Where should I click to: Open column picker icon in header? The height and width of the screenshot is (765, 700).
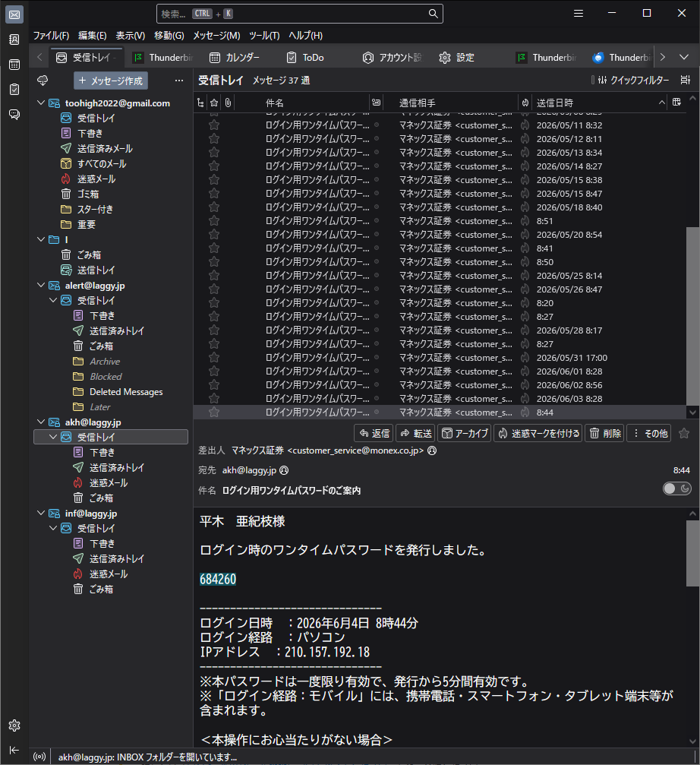point(676,102)
